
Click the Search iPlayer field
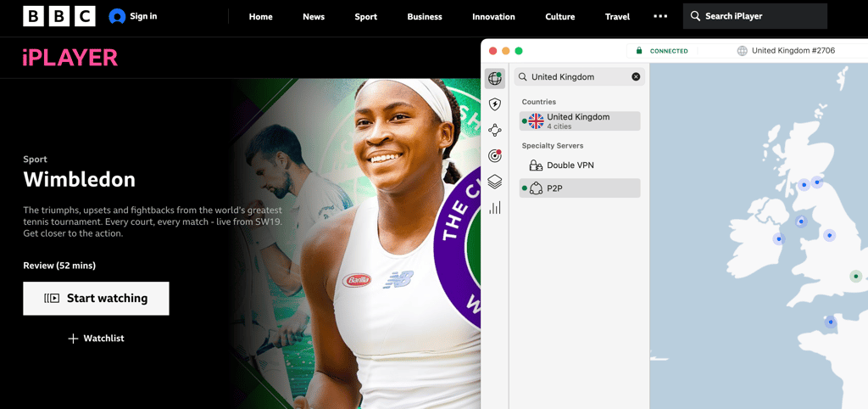click(755, 16)
